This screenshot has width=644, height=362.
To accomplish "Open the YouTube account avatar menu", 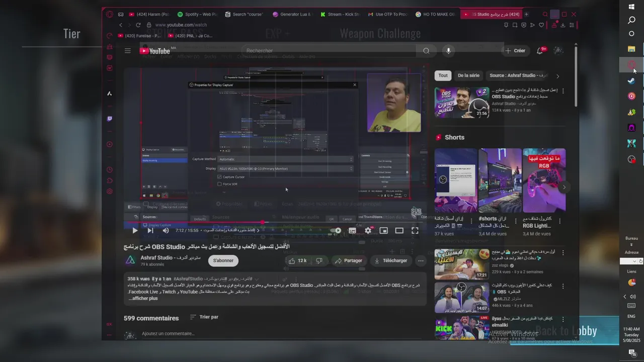I will (x=558, y=51).
